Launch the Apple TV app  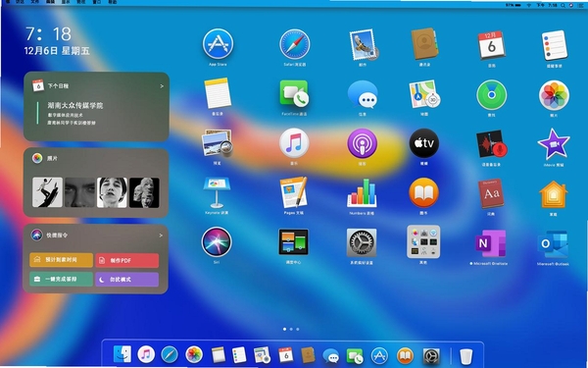(x=423, y=143)
